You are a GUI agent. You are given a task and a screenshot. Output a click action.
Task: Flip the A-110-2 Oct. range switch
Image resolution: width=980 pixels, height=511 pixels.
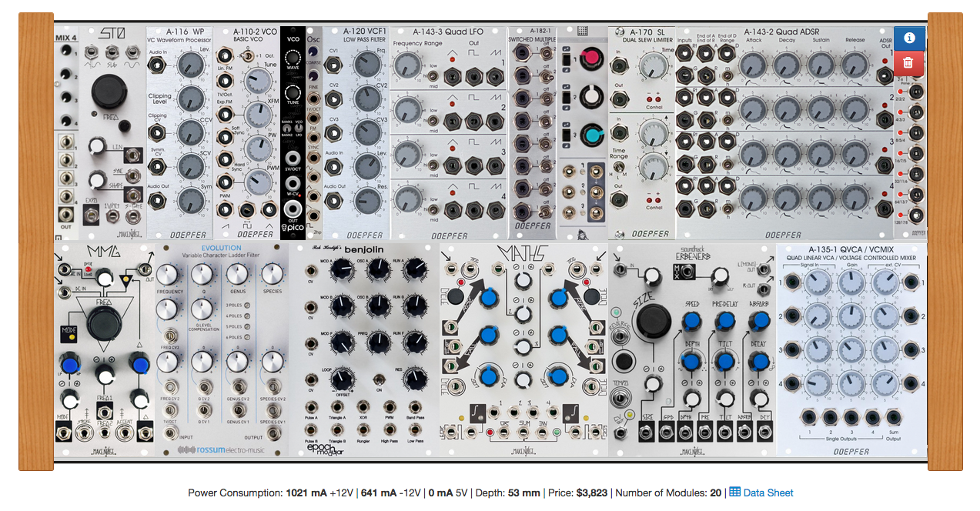click(247, 56)
